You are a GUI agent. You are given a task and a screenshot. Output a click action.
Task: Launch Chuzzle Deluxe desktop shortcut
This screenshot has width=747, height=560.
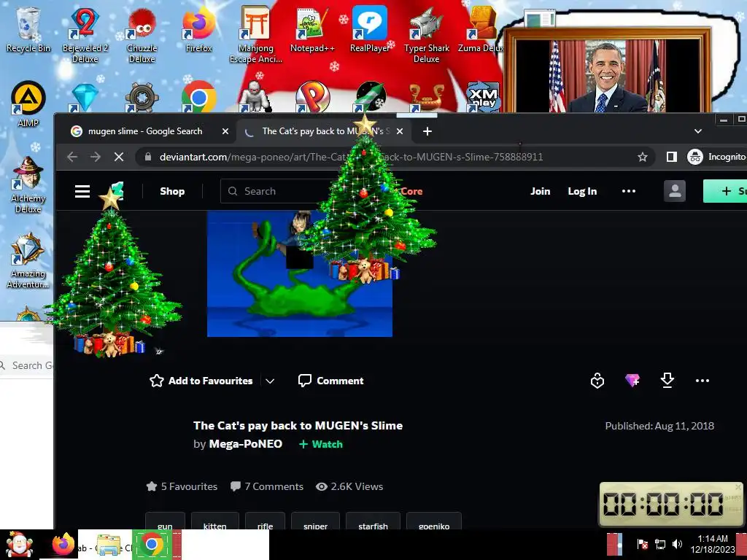click(142, 34)
